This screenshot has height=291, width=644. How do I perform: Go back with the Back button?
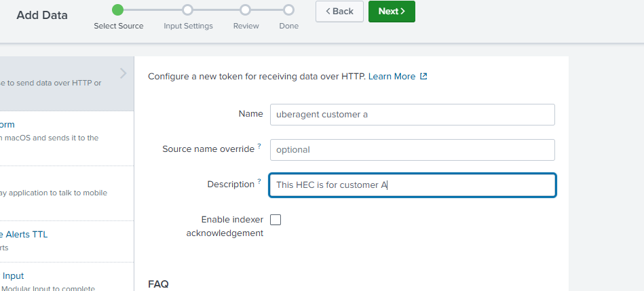point(340,12)
